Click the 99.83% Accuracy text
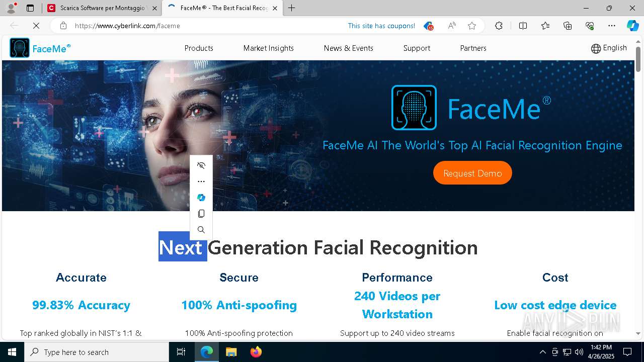Screen dimensions: 644x362 click(x=81, y=305)
